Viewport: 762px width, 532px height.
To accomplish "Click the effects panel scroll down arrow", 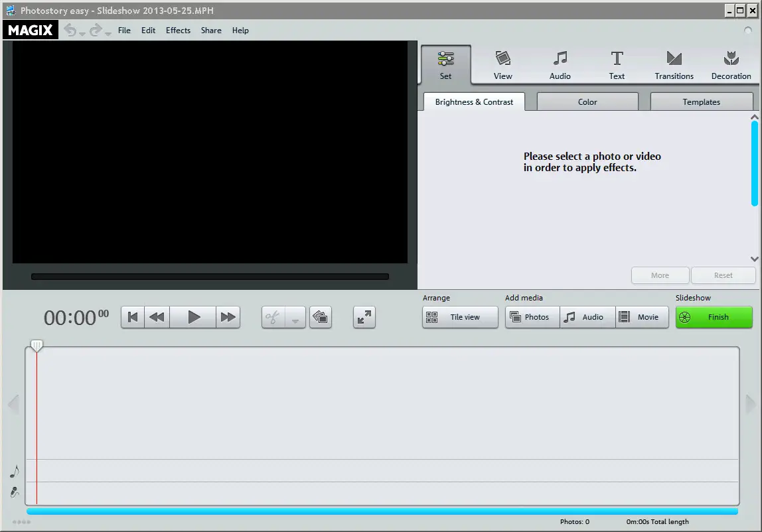I will (754, 259).
